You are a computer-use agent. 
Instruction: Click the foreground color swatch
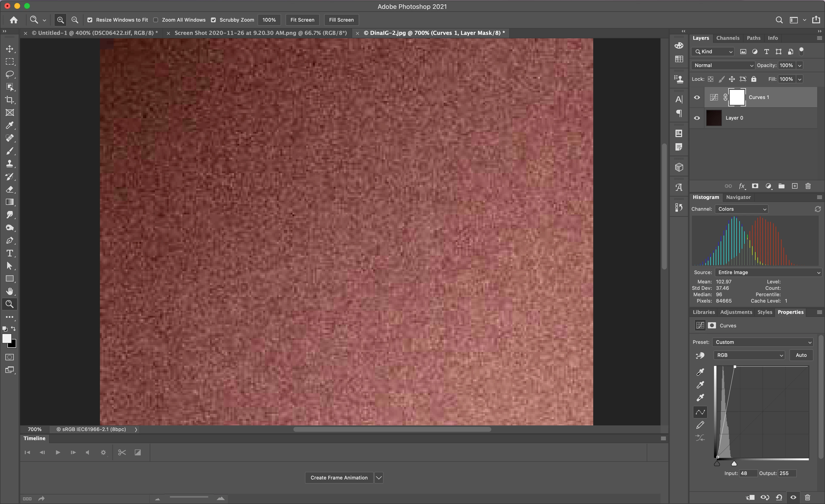(6, 338)
